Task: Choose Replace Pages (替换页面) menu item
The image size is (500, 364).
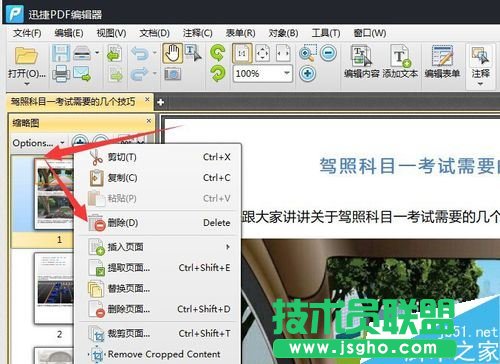Action: (x=159, y=288)
